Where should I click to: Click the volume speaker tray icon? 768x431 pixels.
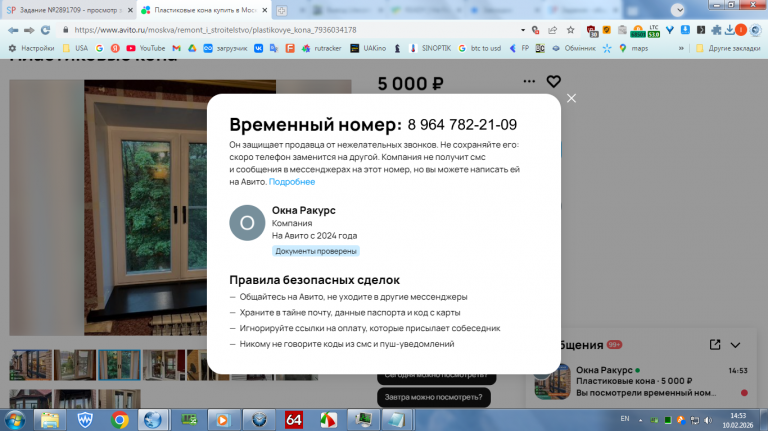pyautogui.click(x=708, y=420)
